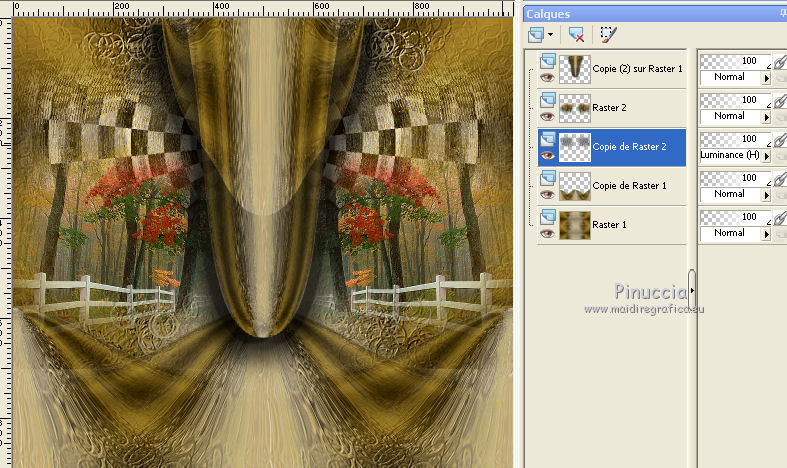This screenshot has height=468, width=787.
Task: Click the Raster 2 layer thumbnail
Action: [x=575, y=108]
